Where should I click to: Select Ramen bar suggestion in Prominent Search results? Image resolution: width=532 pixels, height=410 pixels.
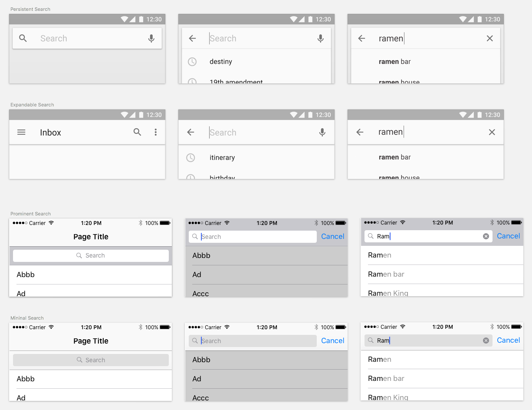tap(442, 274)
